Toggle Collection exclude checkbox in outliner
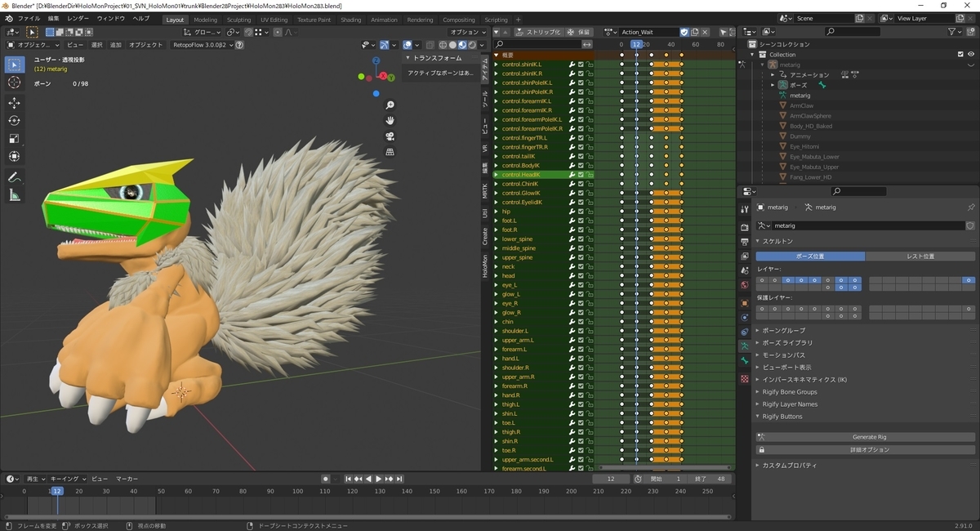980x531 pixels. pyautogui.click(x=960, y=55)
